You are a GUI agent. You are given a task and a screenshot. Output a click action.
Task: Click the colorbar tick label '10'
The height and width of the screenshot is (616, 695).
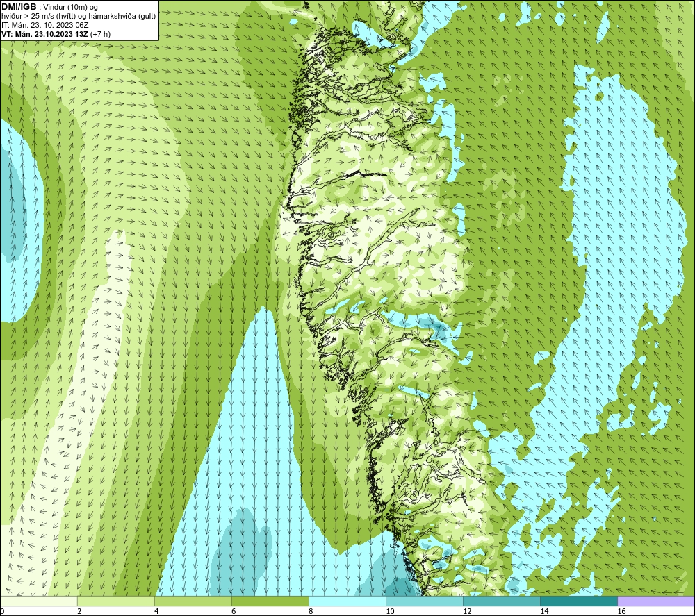tap(390, 612)
